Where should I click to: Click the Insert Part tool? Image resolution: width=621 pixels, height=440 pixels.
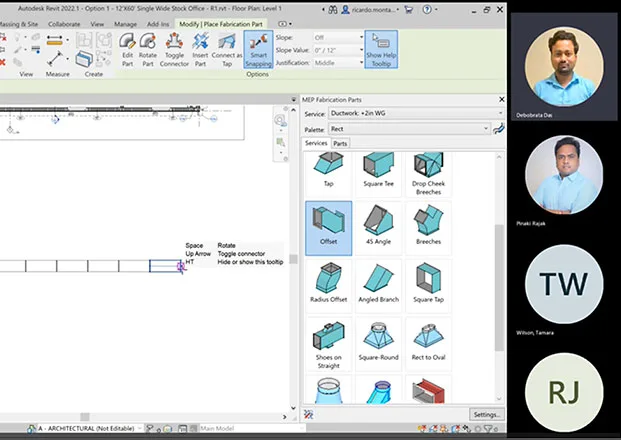tap(200, 51)
